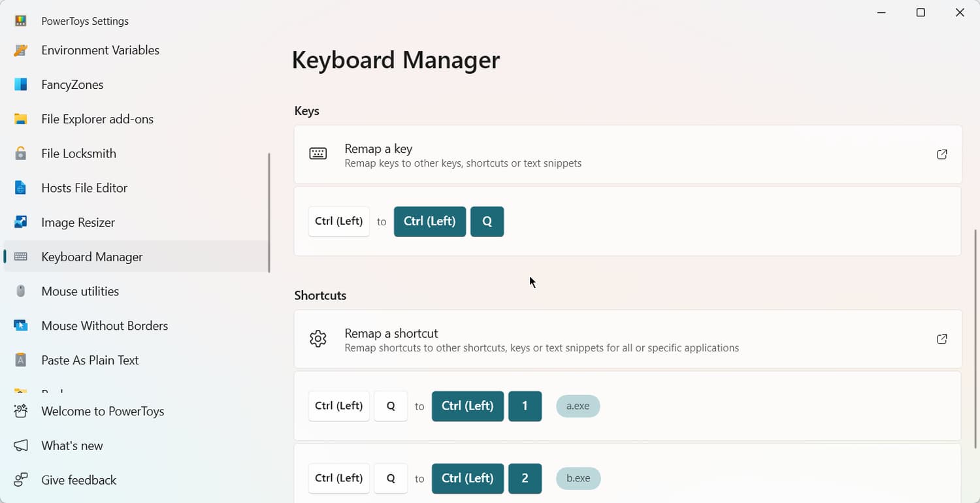Click the FancyZones icon in sidebar
This screenshot has width=980, height=503.
click(21, 84)
